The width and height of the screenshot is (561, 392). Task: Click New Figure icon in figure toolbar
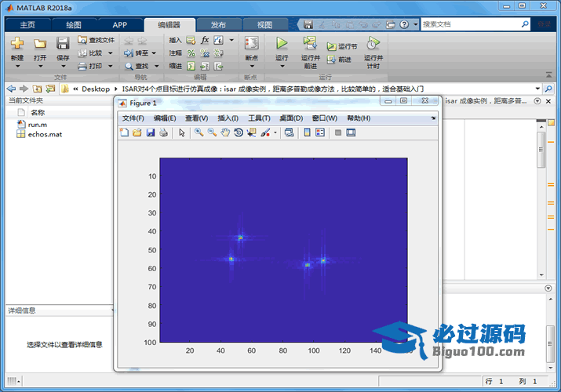(124, 132)
